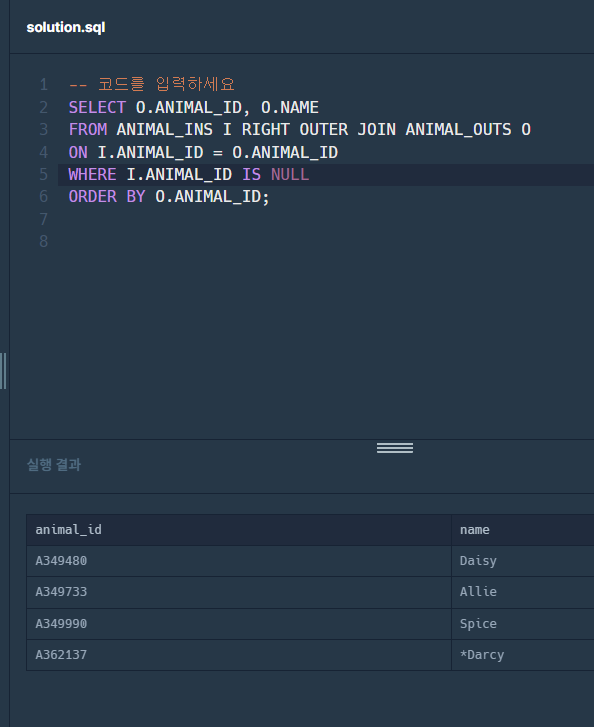Select cell A349480 in results
The image size is (594, 727).
click(239, 561)
